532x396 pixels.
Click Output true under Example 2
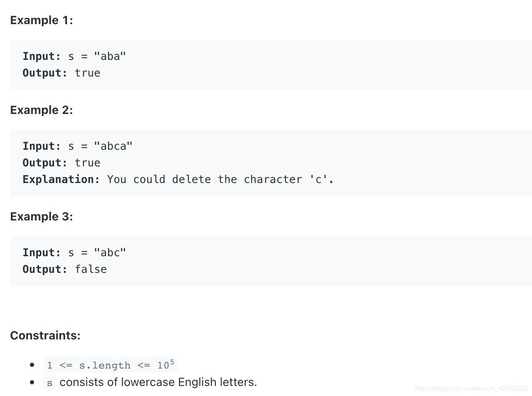62,163
